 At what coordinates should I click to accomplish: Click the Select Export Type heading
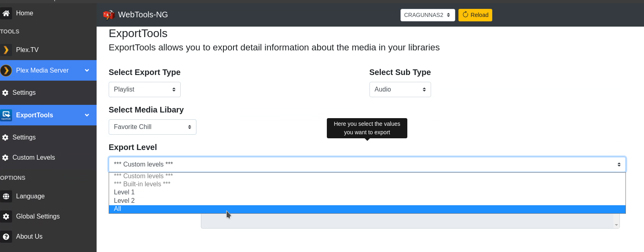click(144, 73)
